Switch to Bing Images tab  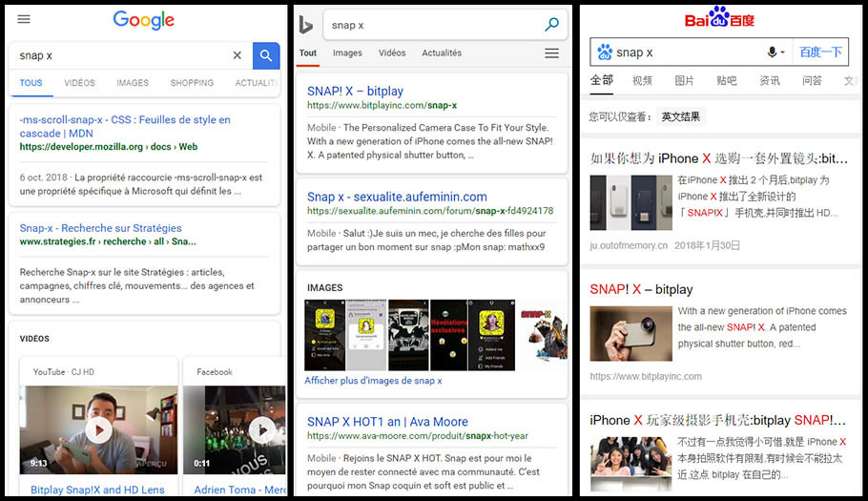(347, 53)
